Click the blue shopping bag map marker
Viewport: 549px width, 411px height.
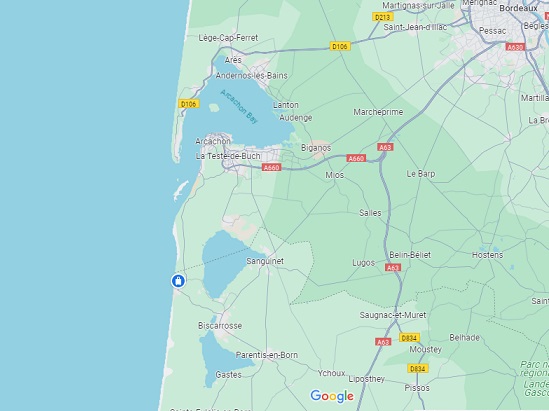(178, 281)
